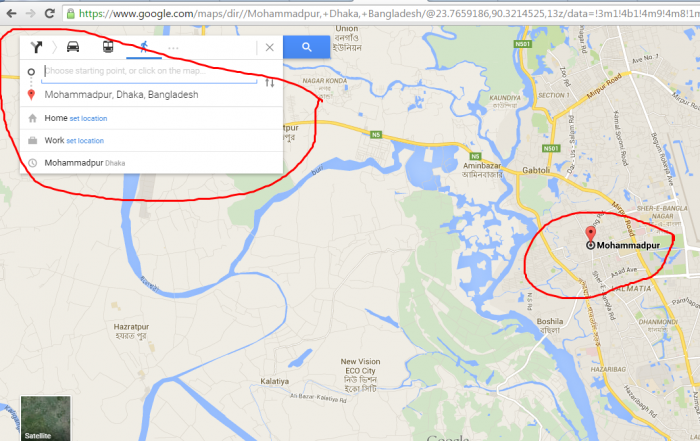Click the blue search magnifier button
Screen dimensions: 700x441
pyautogui.click(x=307, y=47)
